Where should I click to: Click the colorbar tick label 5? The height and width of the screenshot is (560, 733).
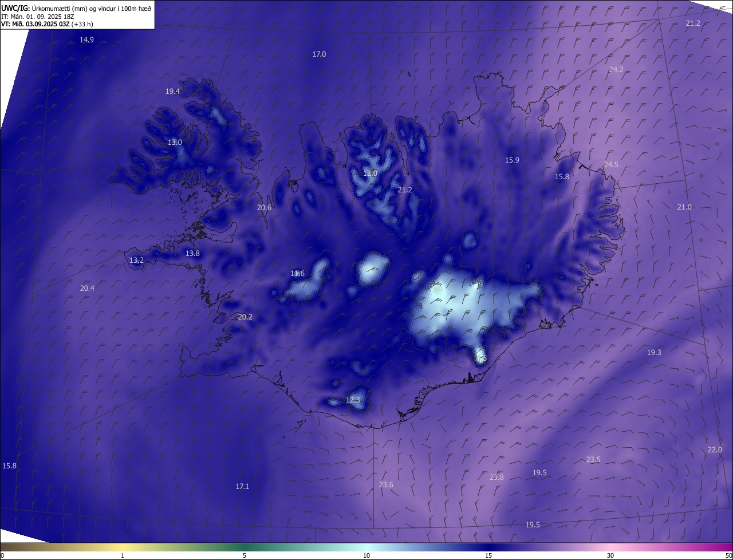[245, 555]
